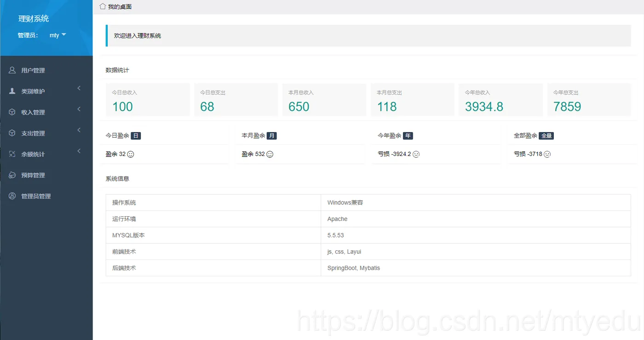Click the Windows兼容 table cell

pyautogui.click(x=476, y=202)
